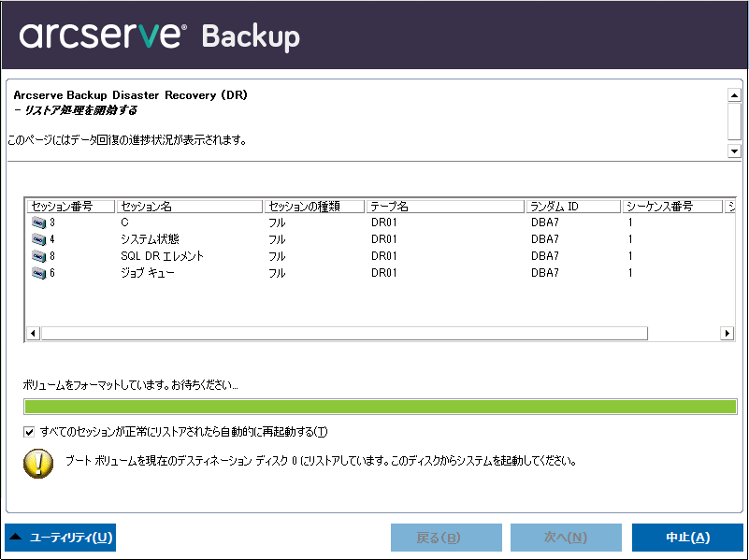
Task: Open the ユーティリティ(U) utilities menu
Action: click(x=60, y=538)
